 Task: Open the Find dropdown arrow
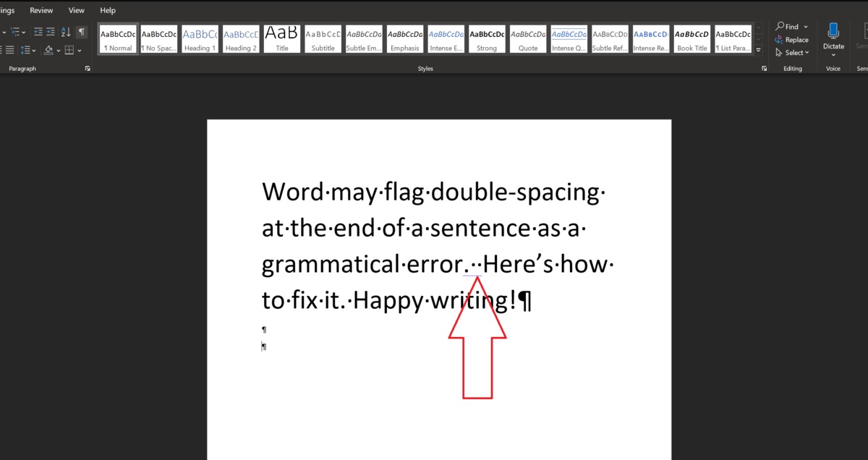pyautogui.click(x=806, y=27)
